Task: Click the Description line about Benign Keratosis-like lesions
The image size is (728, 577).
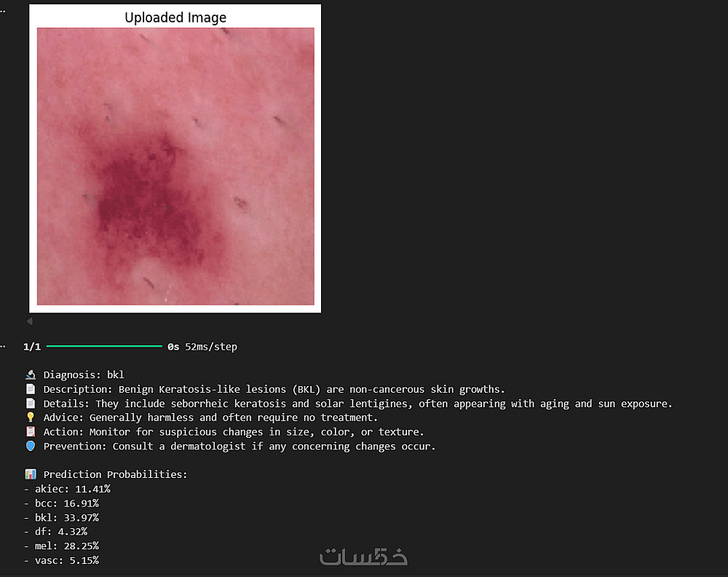Action: tap(274, 389)
